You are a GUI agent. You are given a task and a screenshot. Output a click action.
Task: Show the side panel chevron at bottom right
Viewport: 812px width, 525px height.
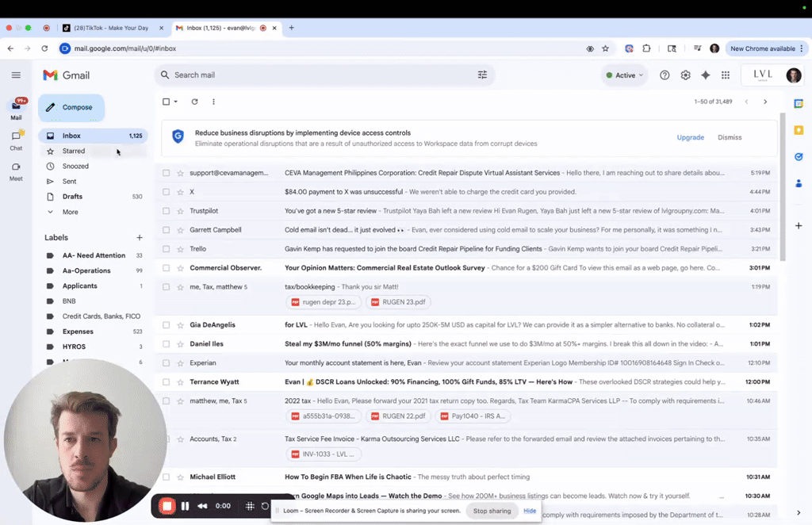[x=799, y=512]
